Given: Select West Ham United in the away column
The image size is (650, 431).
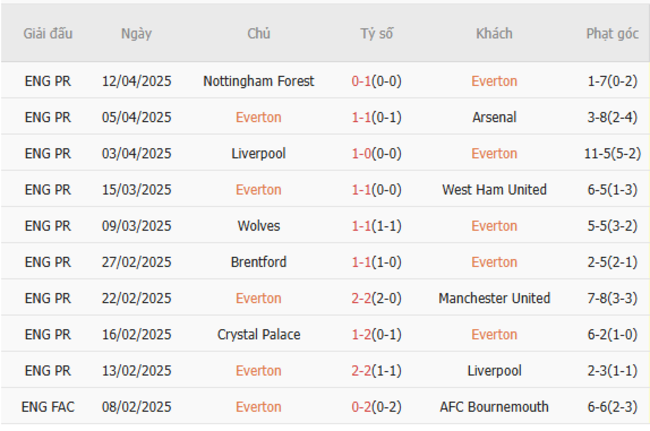Looking at the screenshot, I should [494, 190].
